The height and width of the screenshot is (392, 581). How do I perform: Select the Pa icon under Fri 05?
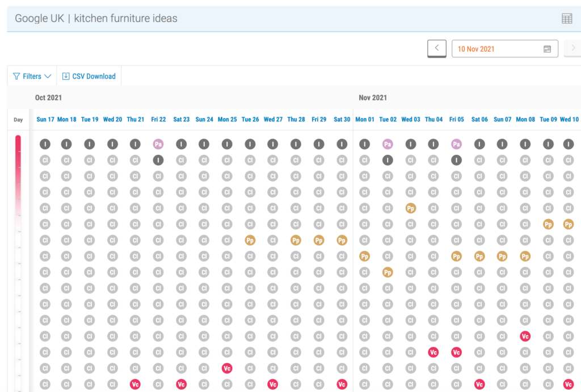point(456,144)
